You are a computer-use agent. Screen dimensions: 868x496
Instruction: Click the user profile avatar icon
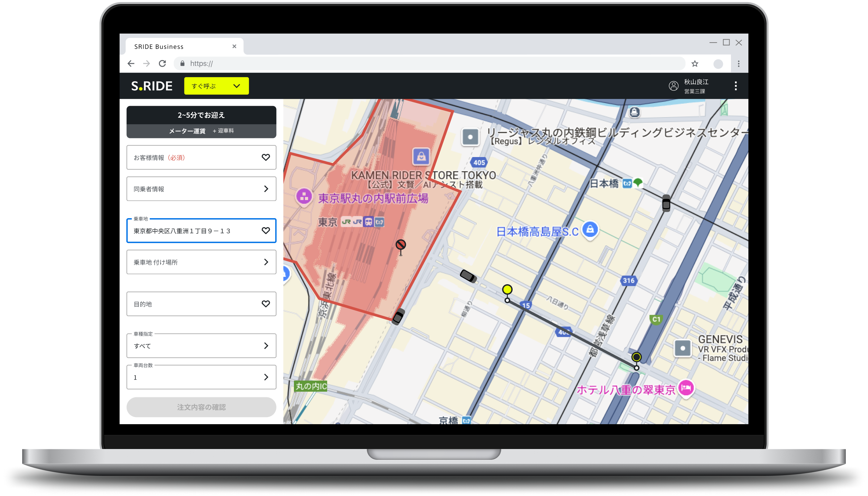click(673, 86)
